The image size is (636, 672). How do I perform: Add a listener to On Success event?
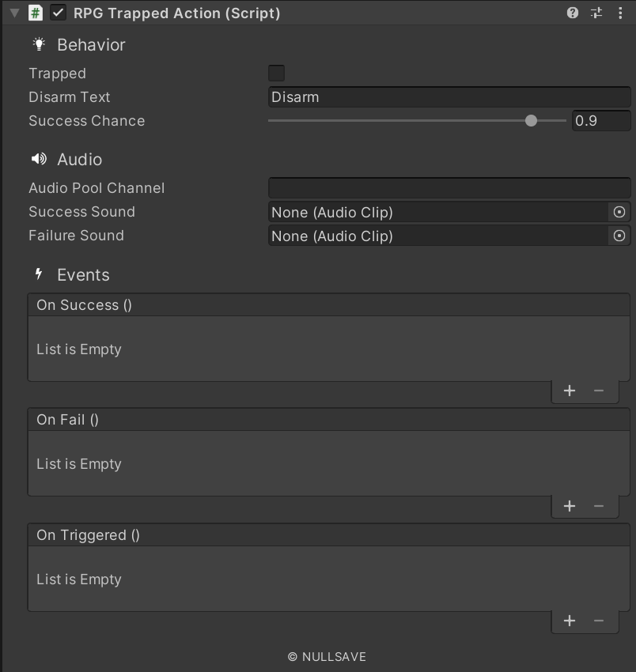pos(570,391)
